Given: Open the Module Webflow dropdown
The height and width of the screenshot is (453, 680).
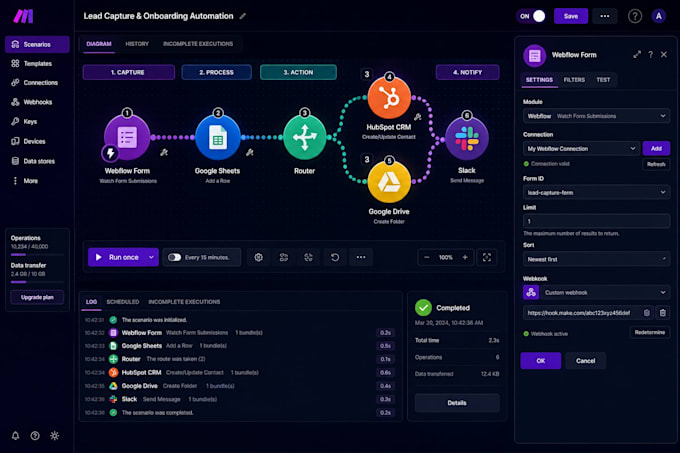Looking at the screenshot, I should click(x=596, y=116).
